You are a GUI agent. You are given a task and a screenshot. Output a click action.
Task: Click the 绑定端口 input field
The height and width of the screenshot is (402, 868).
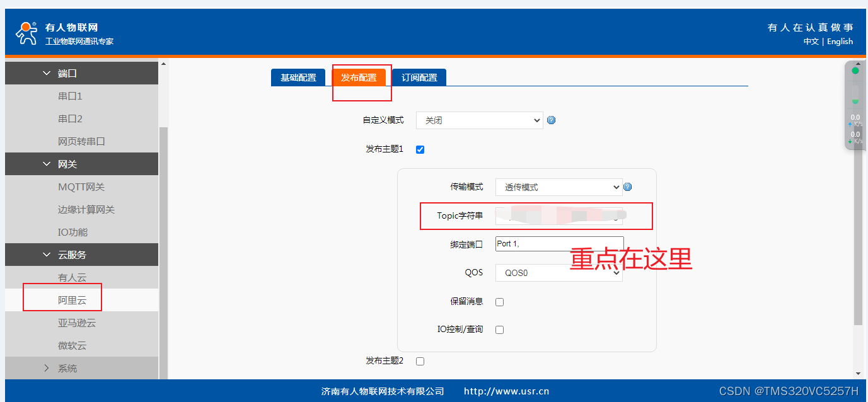coord(559,244)
